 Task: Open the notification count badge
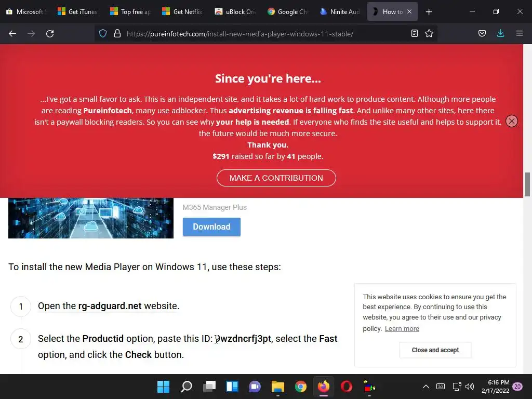[517, 387]
